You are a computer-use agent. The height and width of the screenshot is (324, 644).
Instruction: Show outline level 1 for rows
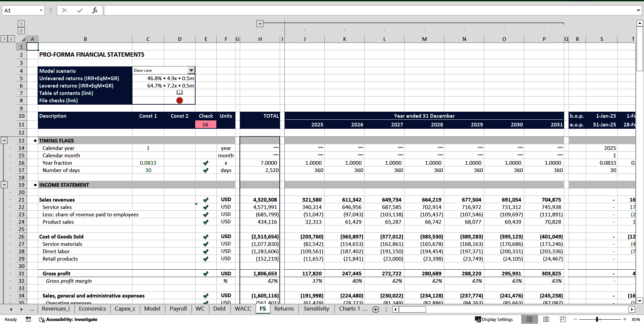(x=4, y=39)
